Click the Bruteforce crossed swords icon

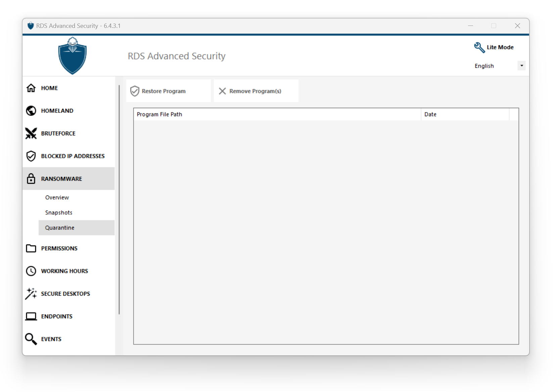(31, 133)
